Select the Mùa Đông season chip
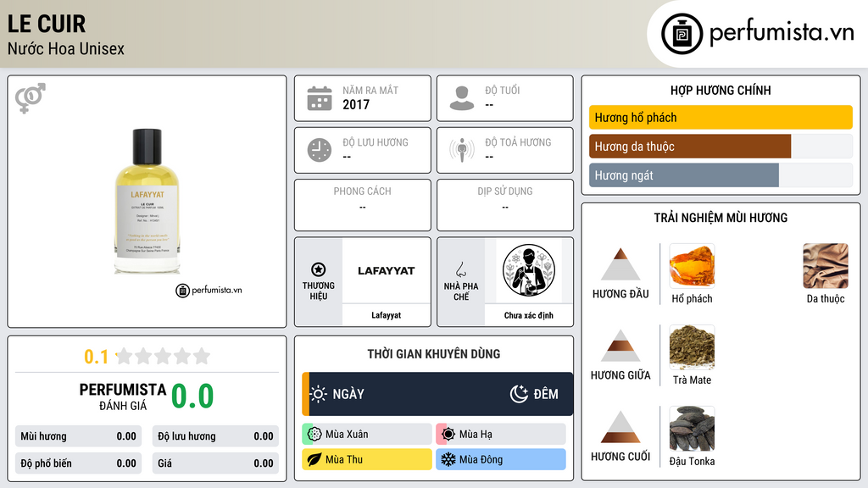Screen dimensions: 868x488 tap(501, 460)
